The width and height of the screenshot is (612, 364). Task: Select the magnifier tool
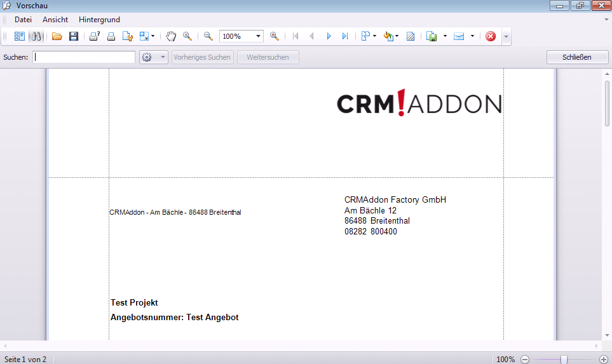coord(187,36)
